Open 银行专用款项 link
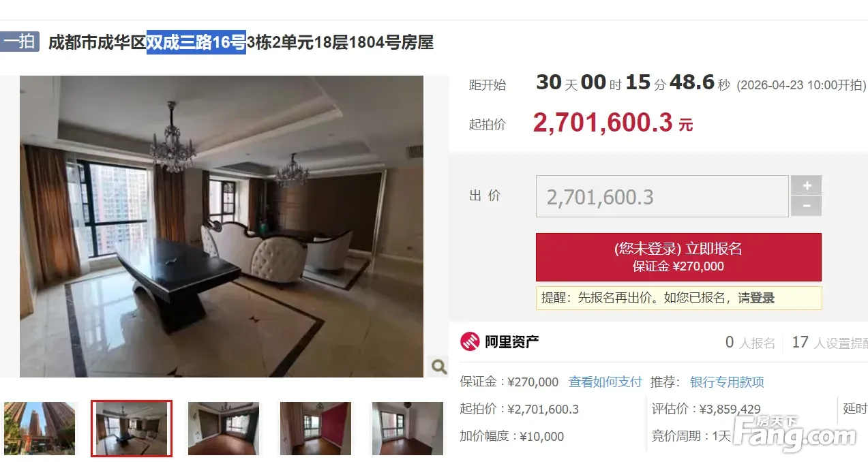 [x=727, y=382]
